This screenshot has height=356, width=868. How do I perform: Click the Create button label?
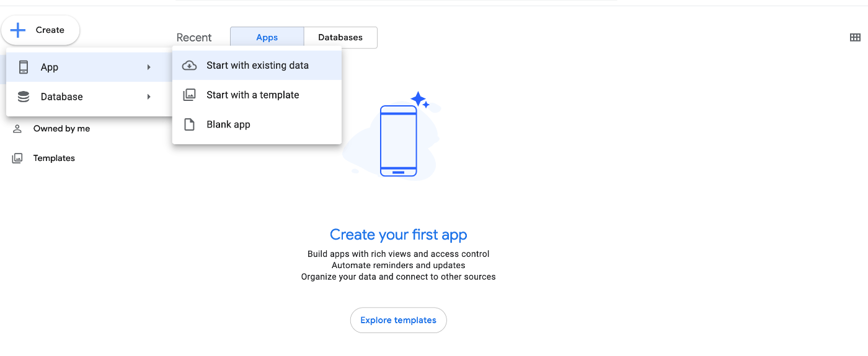coord(50,30)
